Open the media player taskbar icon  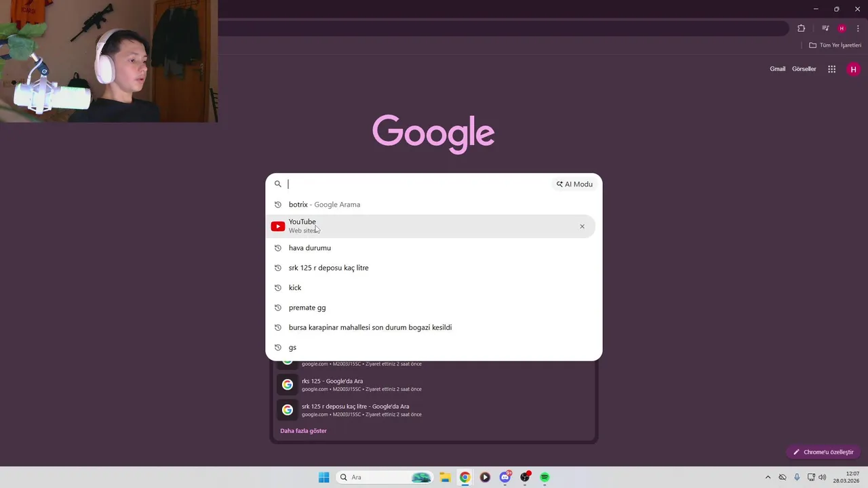(x=485, y=477)
